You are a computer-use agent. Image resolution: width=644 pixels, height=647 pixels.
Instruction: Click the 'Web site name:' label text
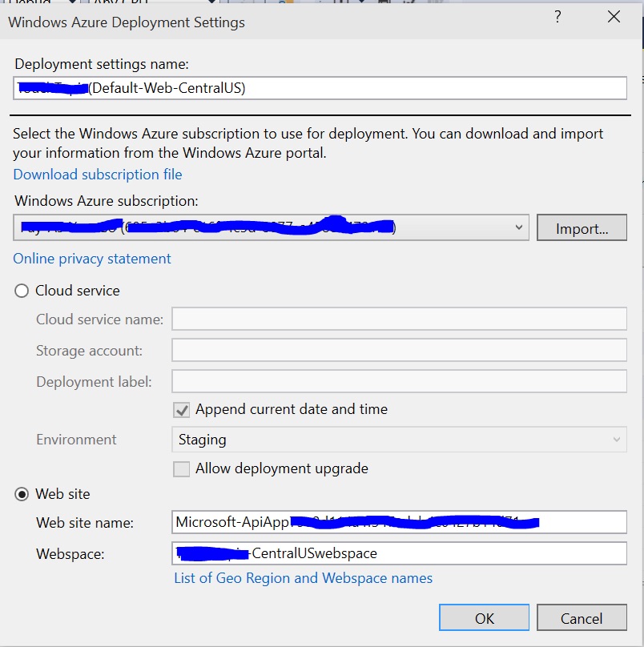[85, 523]
